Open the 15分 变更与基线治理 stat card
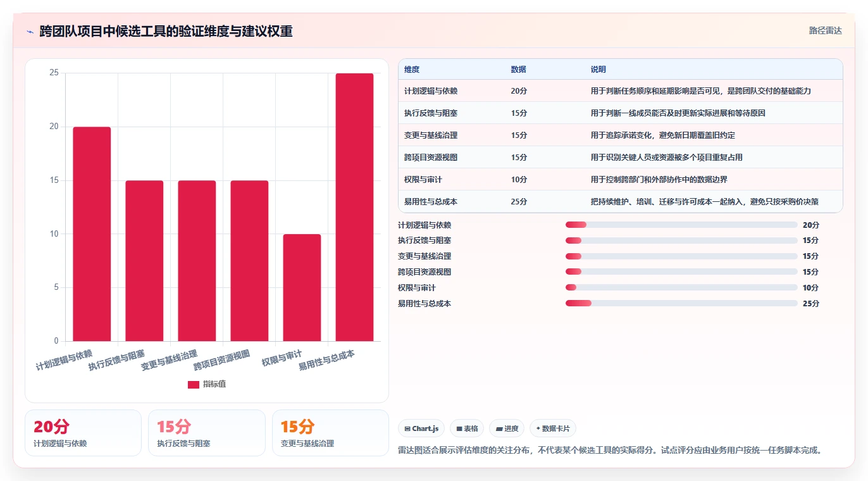868x481 pixels. pos(330,433)
